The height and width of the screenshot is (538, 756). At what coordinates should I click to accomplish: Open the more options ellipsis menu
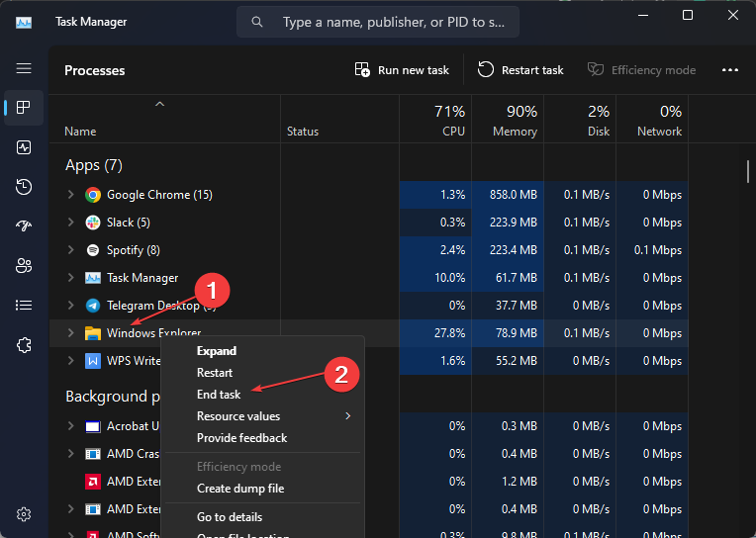730,70
